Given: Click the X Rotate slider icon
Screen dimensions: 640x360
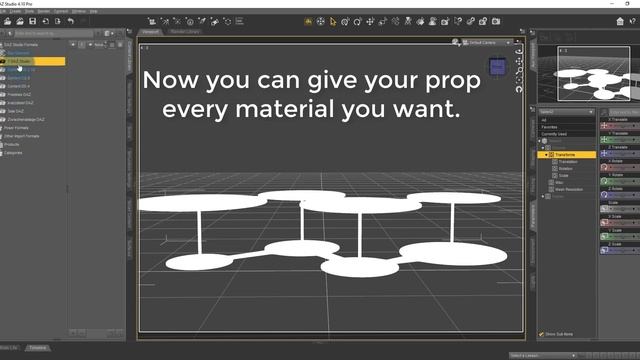Looking at the screenshot, I should [x=604, y=167].
